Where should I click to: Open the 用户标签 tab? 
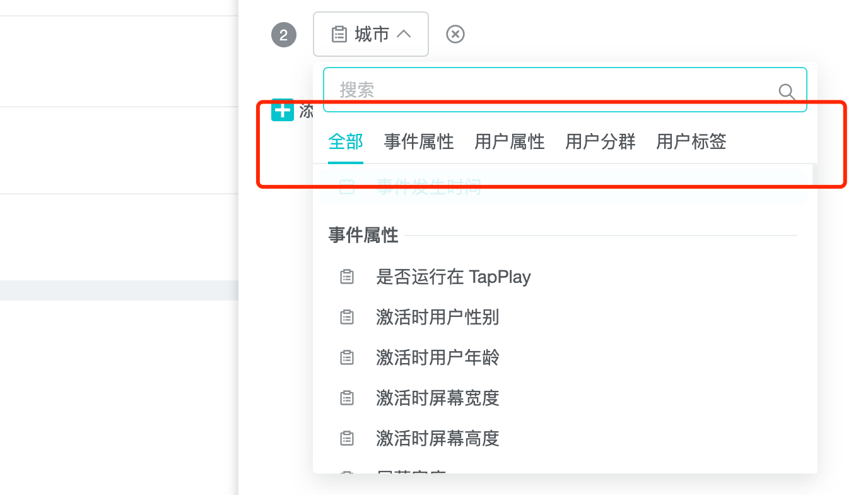tap(691, 141)
